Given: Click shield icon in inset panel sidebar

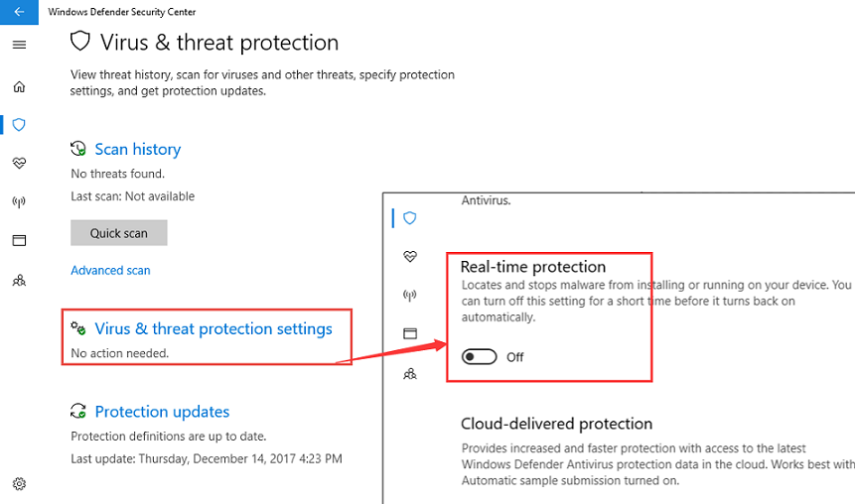Looking at the screenshot, I should pos(410,218).
